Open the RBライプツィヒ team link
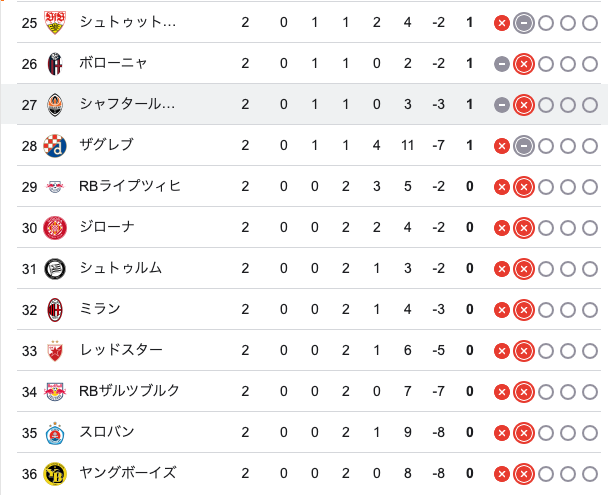 tap(130, 186)
